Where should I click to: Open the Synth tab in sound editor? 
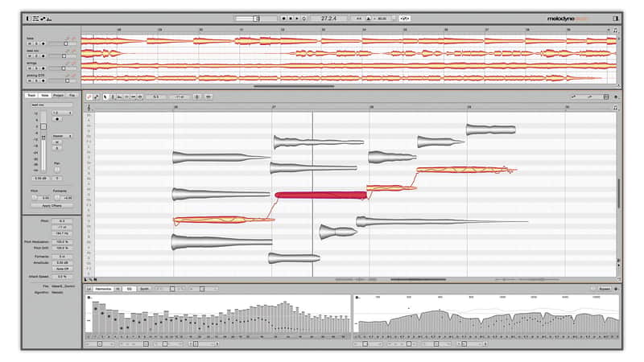pyautogui.click(x=144, y=289)
